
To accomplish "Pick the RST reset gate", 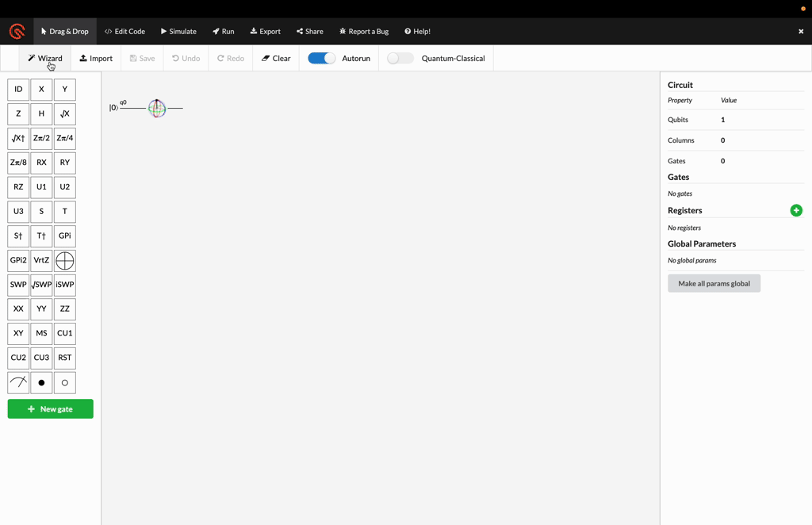I will click(64, 358).
